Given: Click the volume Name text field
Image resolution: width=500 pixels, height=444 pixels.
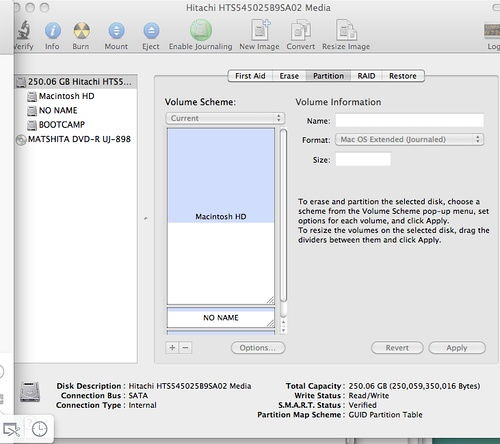Looking at the screenshot, I should [x=409, y=120].
